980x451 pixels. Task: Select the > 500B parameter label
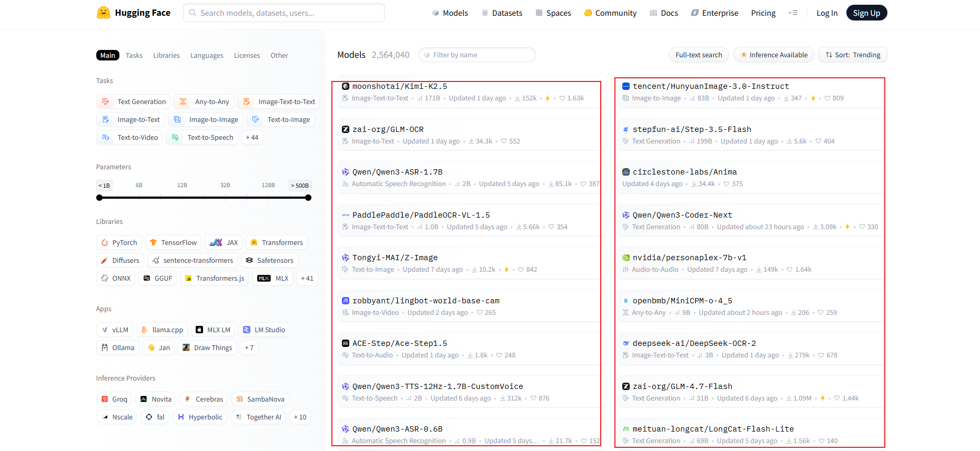[300, 186]
